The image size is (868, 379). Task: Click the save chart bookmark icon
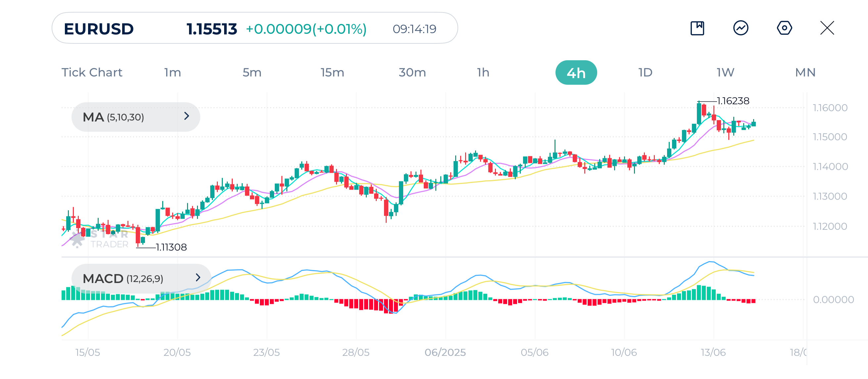[697, 28]
